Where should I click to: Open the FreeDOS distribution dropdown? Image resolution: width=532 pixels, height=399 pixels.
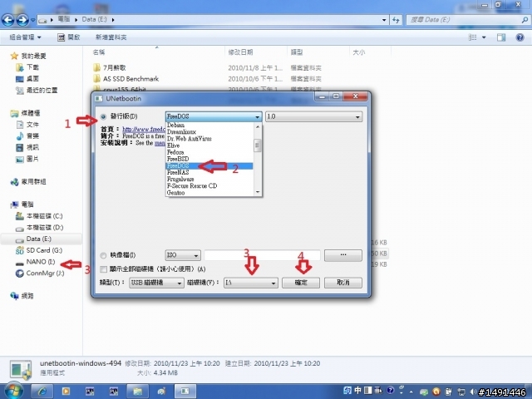214,116
